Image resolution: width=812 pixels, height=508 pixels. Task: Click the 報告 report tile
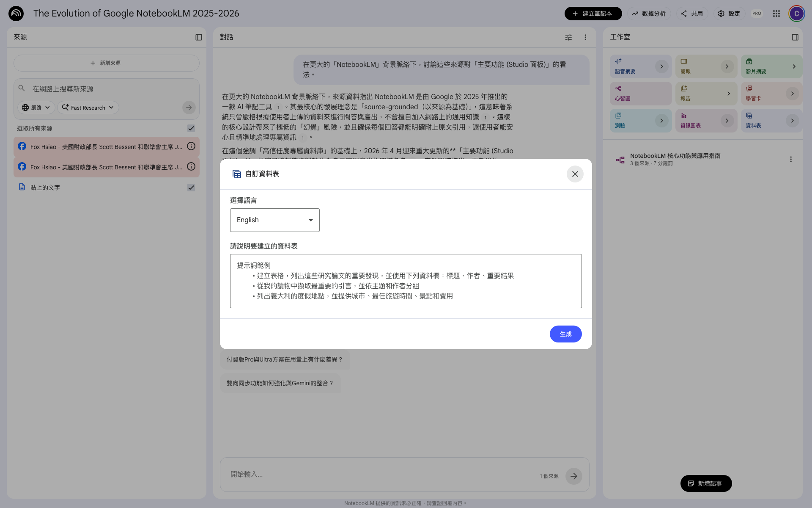click(x=706, y=94)
